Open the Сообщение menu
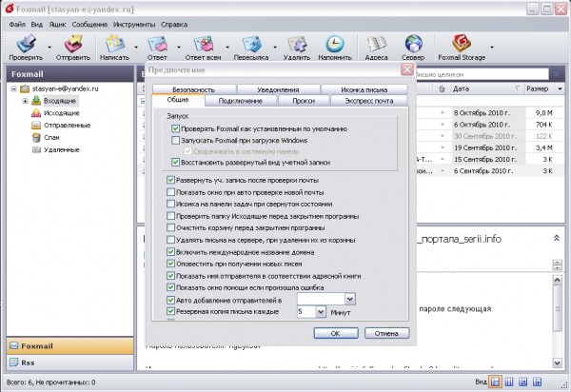571x392 pixels. 89,25
